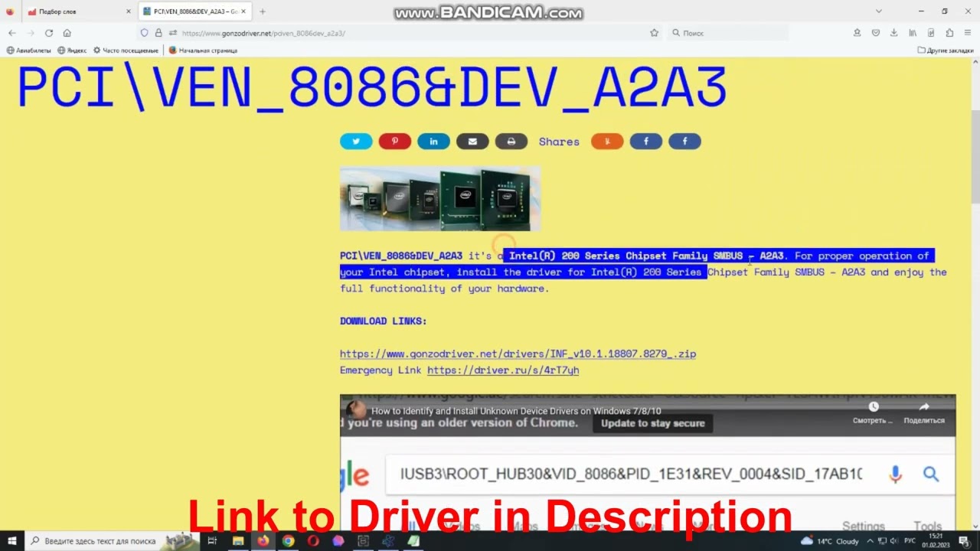Click the DOWNLOAD LINKS: heading
Image resolution: width=980 pixels, height=551 pixels.
pyautogui.click(x=384, y=321)
